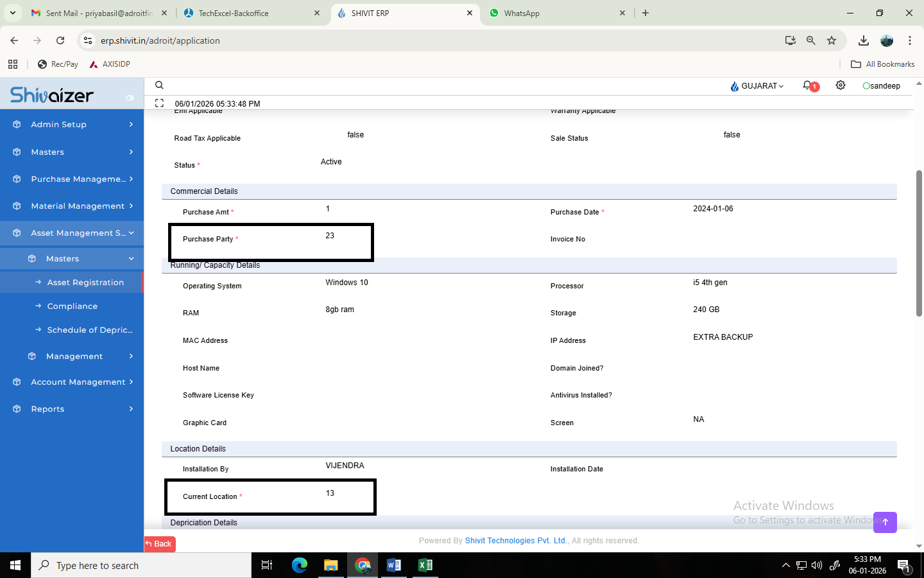Screen dimensions: 924x578
Task: Bookmark this page with the star icon
Action: 832,40
